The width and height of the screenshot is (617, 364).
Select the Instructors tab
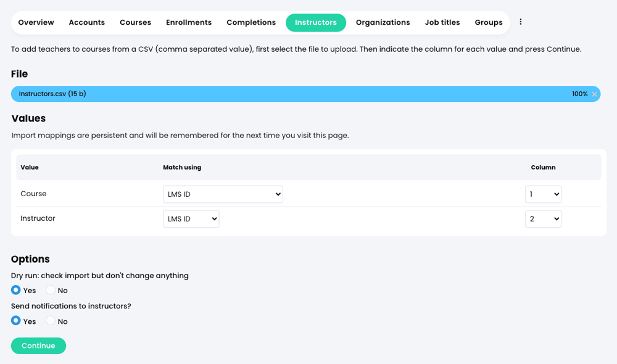(x=315, y=22)
